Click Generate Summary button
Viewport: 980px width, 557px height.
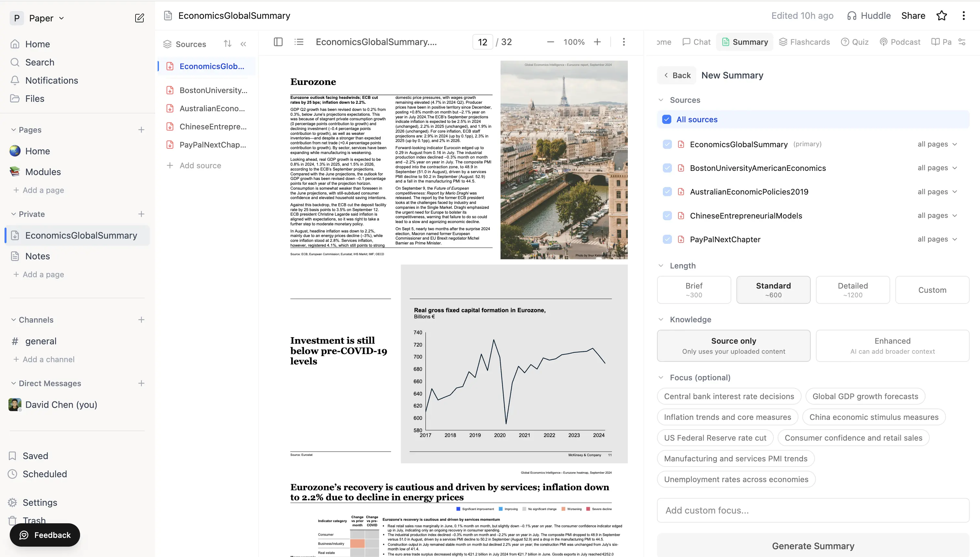click(x=813, y=546)
